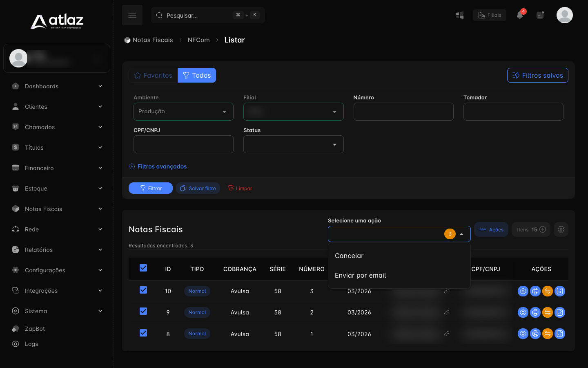Open the messages icon beside the bell

pyautogui.click(x=540, y=15)
